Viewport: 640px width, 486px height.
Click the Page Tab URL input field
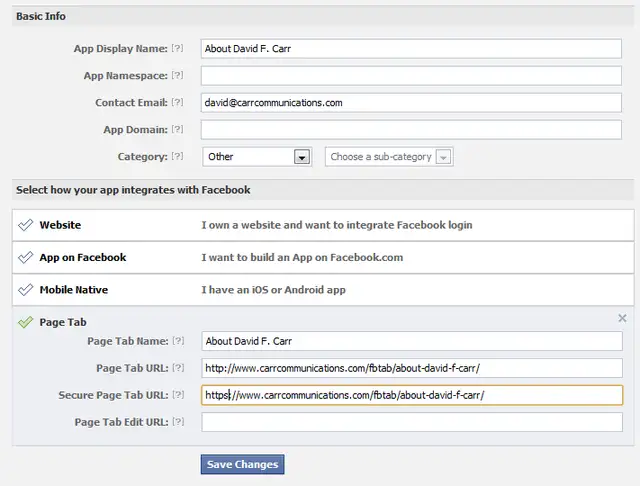coord(412,368)
